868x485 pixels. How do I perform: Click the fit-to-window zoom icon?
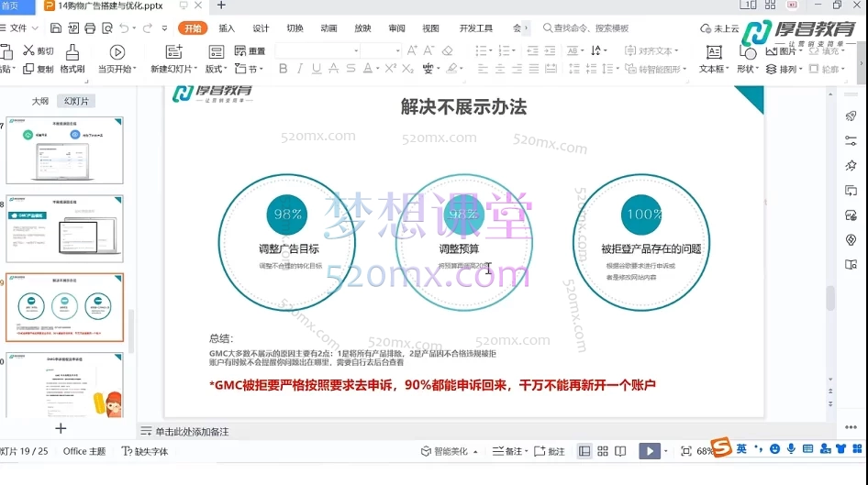[686, 451]
